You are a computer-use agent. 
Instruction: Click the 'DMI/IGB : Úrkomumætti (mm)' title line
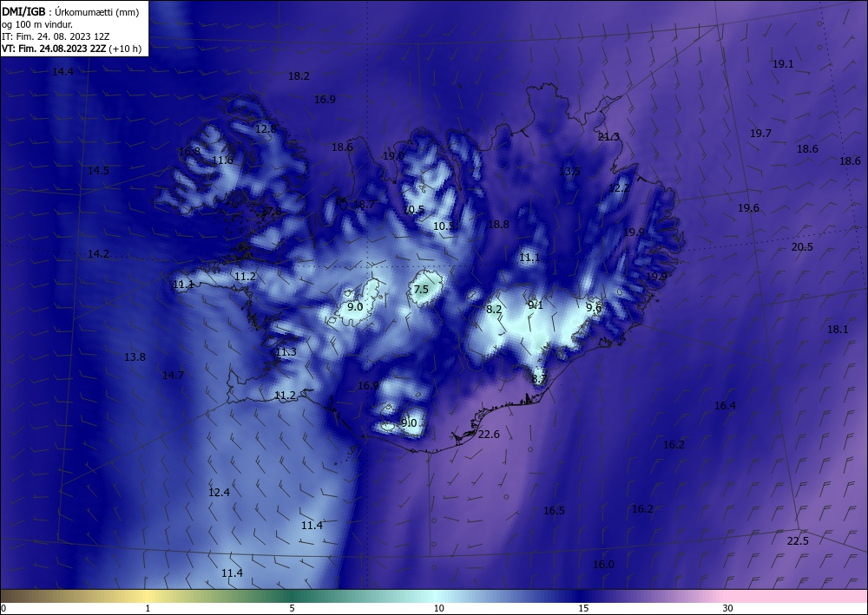point(70,12)
